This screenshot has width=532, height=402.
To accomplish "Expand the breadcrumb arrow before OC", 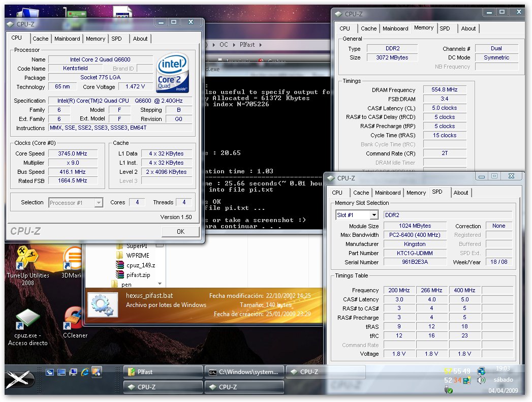I will 214,45.
